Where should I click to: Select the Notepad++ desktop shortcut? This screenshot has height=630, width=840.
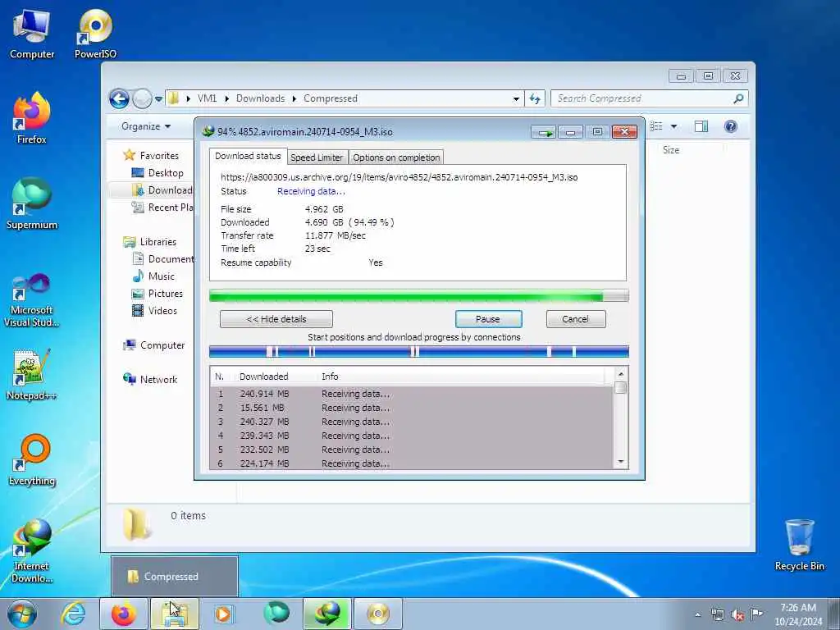click(x=32, y=374)
